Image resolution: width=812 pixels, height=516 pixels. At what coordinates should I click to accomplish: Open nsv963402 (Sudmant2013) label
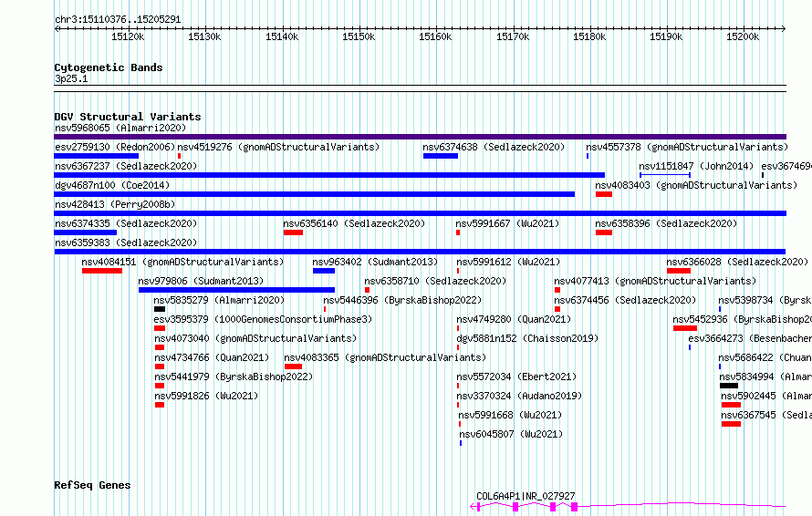click(375, 262)
